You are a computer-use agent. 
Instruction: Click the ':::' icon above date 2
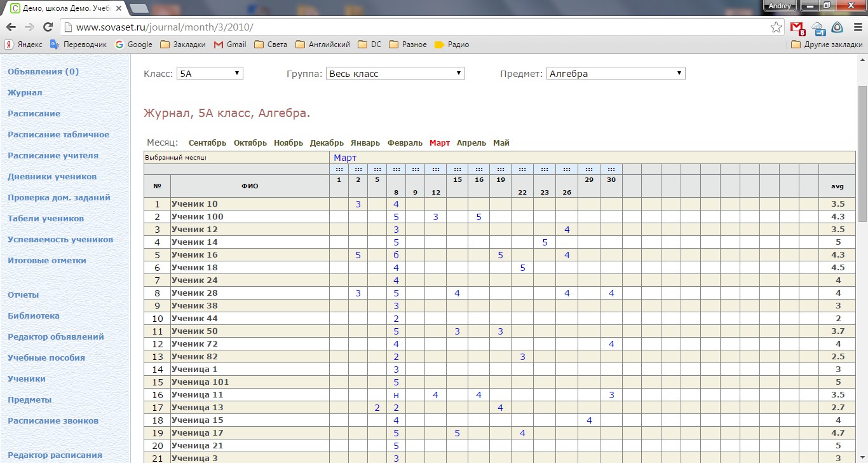click(358, 169)
